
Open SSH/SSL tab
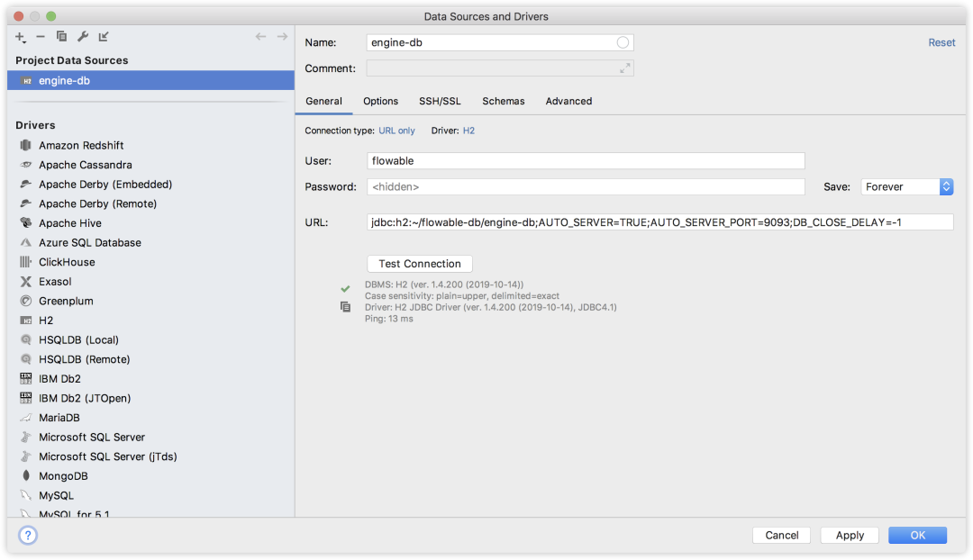click(x=440, y=101)
